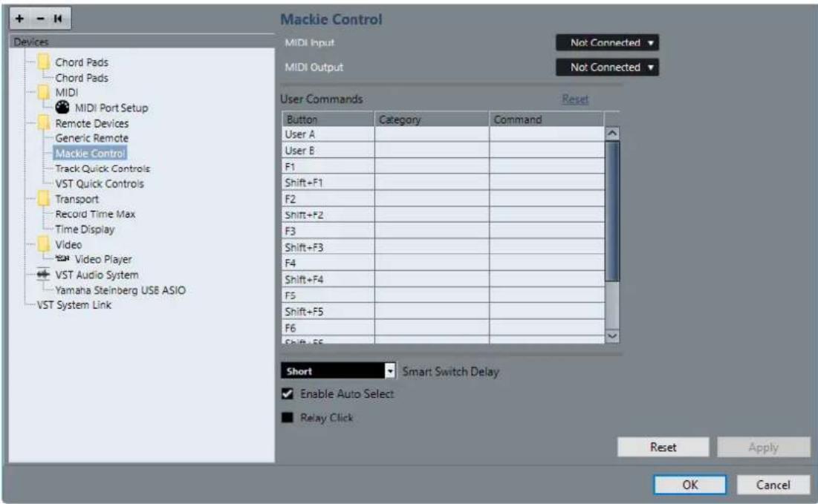818x504 pixels.
Task: Select Time Display item
Action: [85, 229]
